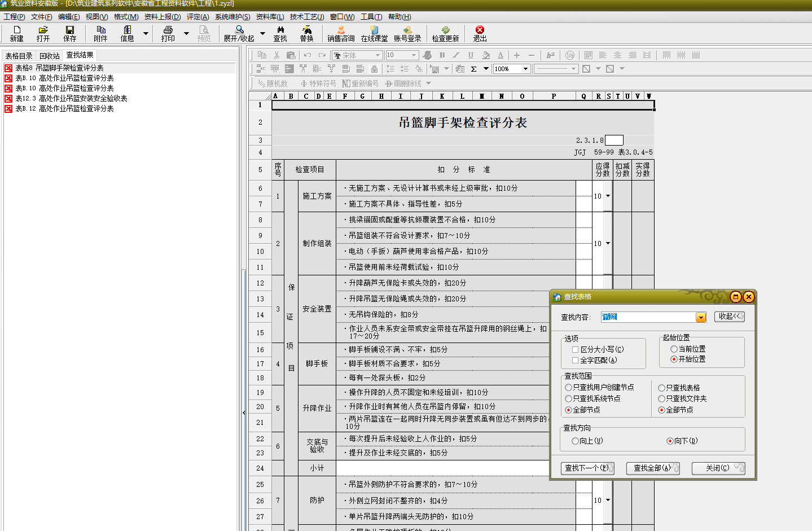Viewport: 812px width, 531px height.
Task: Click the 替换 replace icon
Action: pyautogui.click(x=306, y=34)
